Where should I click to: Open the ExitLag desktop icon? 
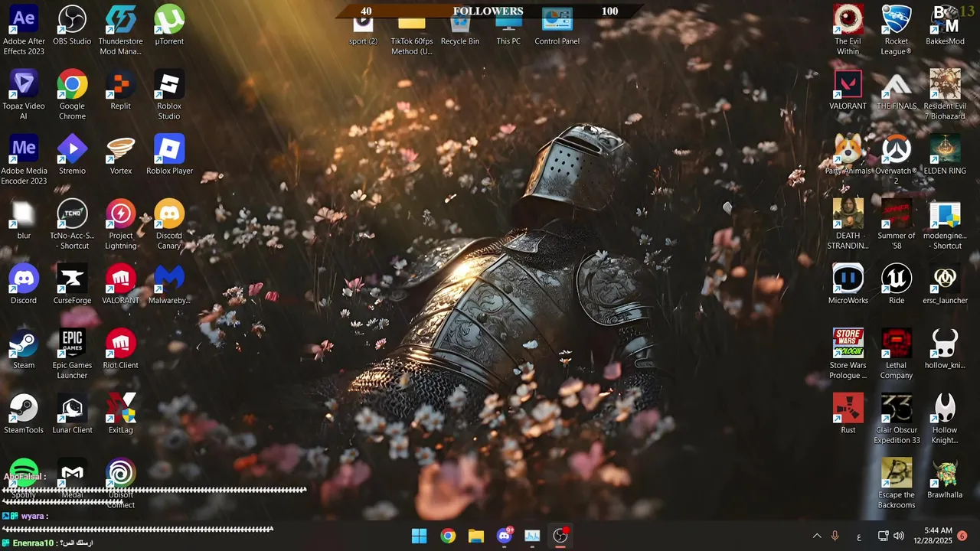(x=121, y=415)
